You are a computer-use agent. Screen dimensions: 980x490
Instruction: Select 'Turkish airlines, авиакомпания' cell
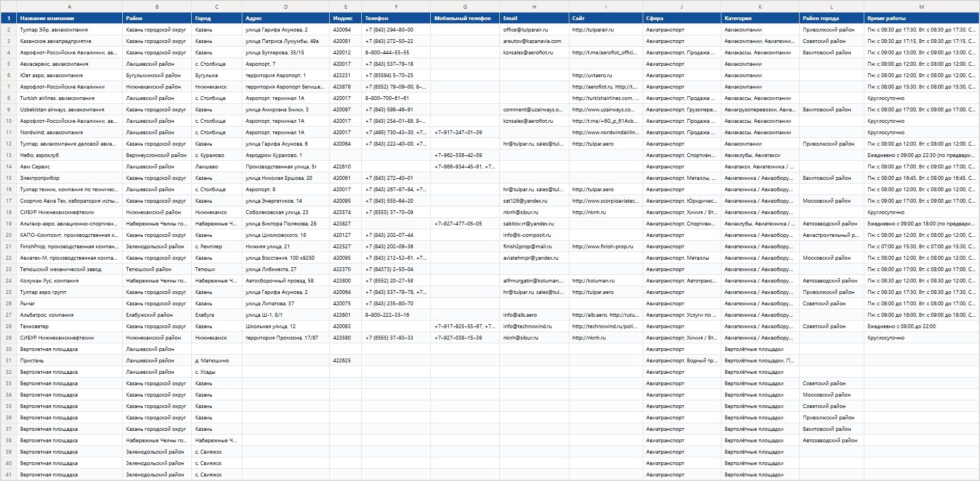pyautogui.click(x=70, y=98)
